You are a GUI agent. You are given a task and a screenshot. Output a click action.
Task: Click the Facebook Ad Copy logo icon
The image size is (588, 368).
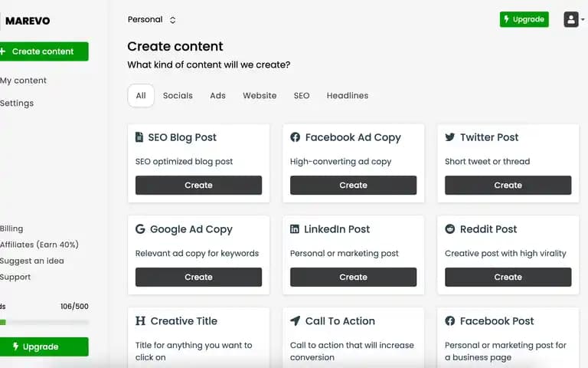pos(295,137)
